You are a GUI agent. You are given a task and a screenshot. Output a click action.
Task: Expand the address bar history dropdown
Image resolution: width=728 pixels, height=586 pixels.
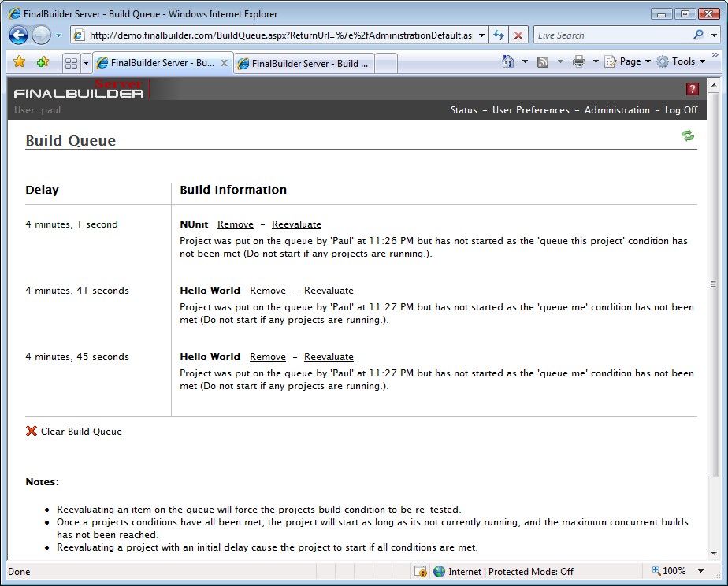(x=482, y=35)
